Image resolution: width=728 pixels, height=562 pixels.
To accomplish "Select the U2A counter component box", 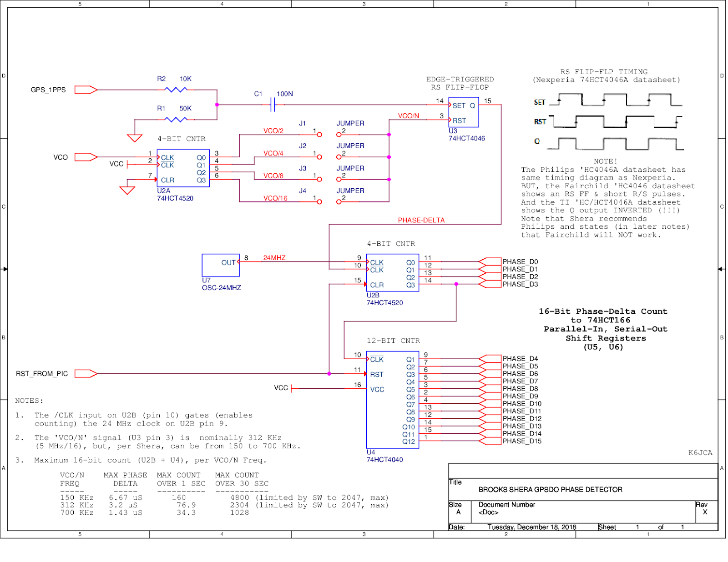I will click(183, 168).
